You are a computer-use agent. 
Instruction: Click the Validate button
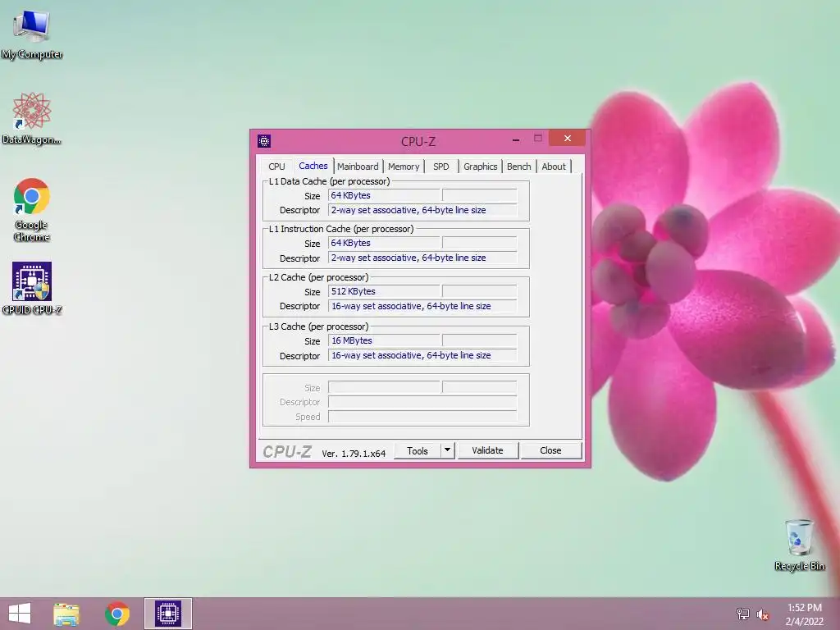point(487,450)
